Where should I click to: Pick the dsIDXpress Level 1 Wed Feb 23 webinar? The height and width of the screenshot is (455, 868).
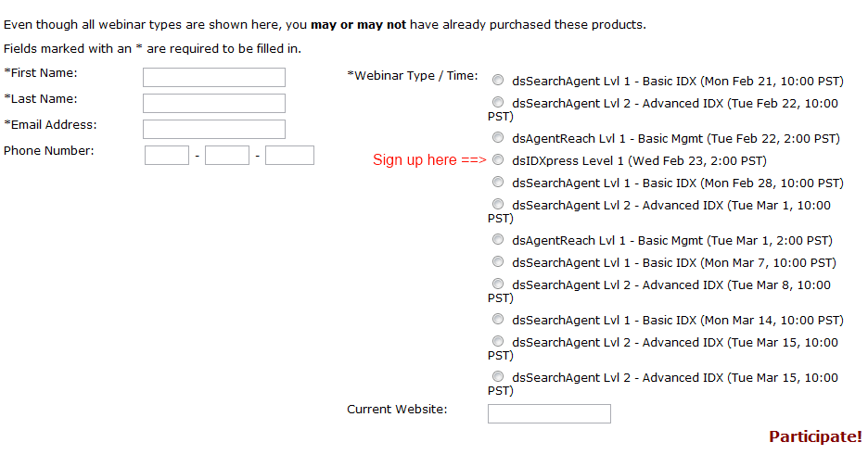[x=498, y=159]
